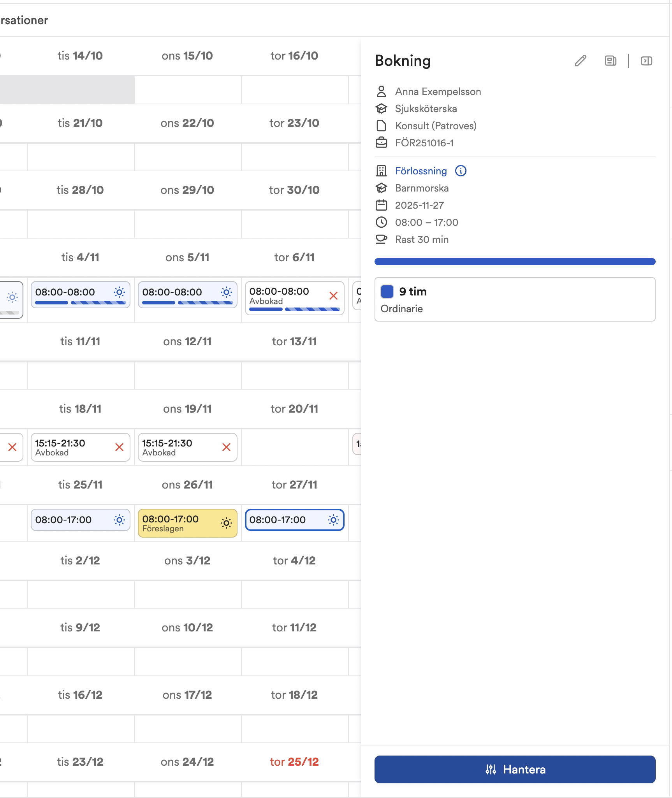
Task: Click the pencil edit icon in Bokning panel
Action: coord(581,61)
